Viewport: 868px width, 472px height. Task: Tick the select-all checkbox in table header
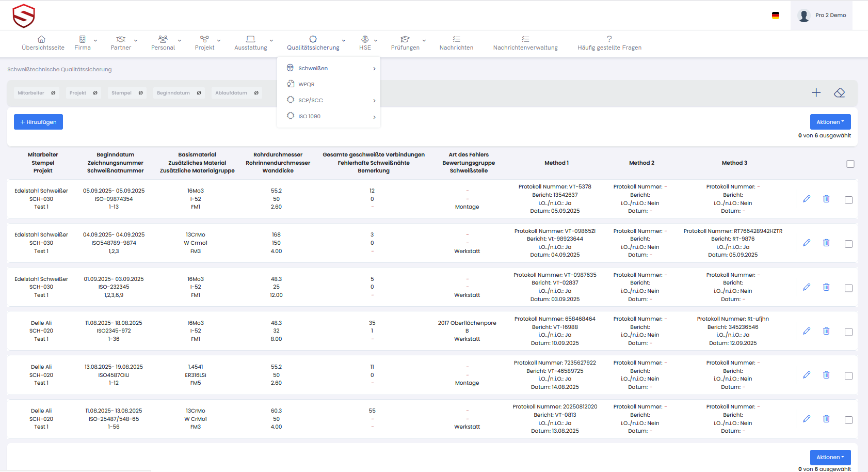click(850, 164)
